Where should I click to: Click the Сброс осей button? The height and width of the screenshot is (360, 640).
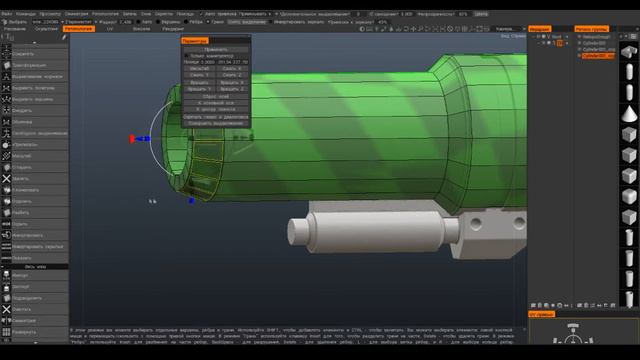(x=216, y=96)
